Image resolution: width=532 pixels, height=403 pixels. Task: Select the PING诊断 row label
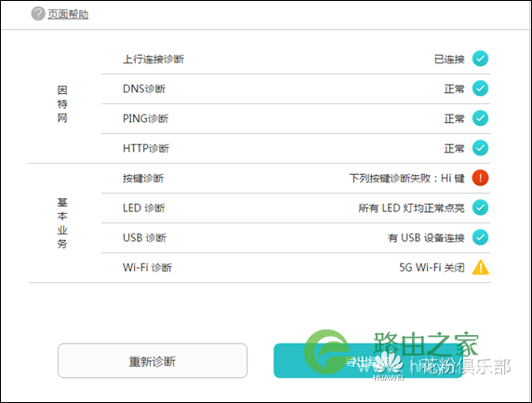(x=145, y=119)
